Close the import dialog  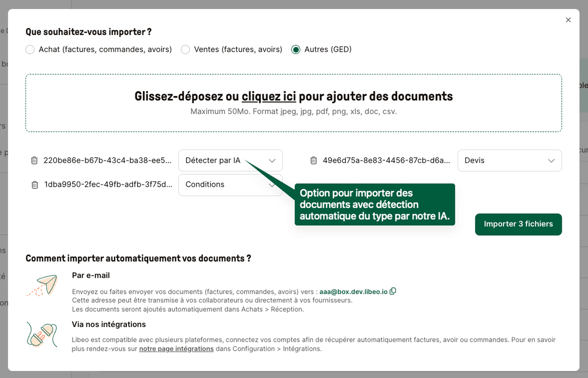coord(568,20)
